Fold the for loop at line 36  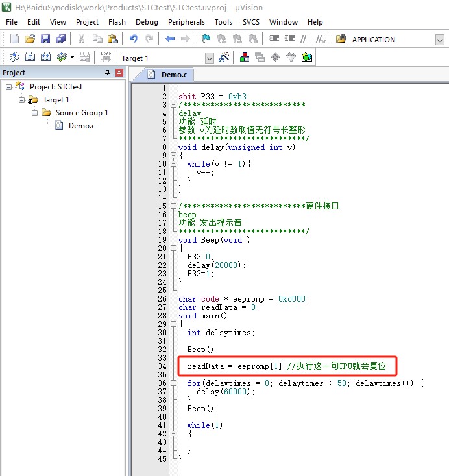pos(173,383)
